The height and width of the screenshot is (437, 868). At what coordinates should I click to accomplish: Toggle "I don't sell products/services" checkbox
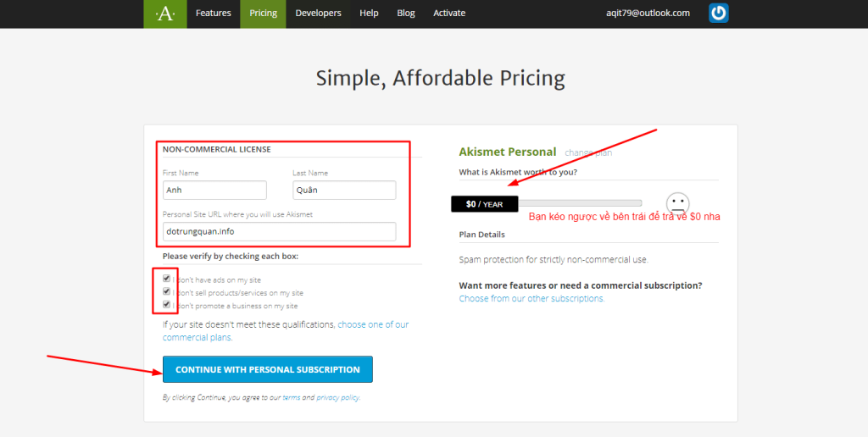(x=167, y=291)
